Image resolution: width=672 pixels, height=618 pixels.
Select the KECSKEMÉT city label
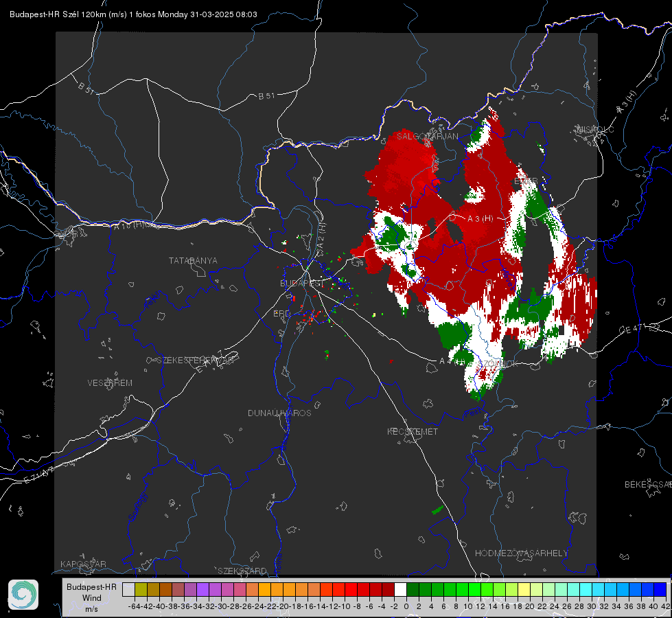point(413,432)
